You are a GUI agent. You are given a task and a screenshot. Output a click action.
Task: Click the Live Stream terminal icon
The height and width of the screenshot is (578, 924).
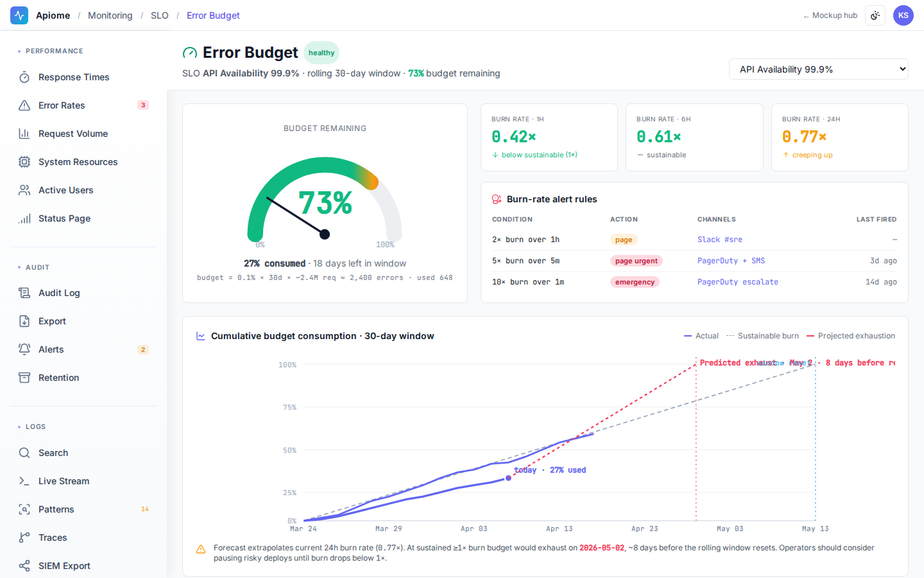pyautogui.click(x=24, y=481)
